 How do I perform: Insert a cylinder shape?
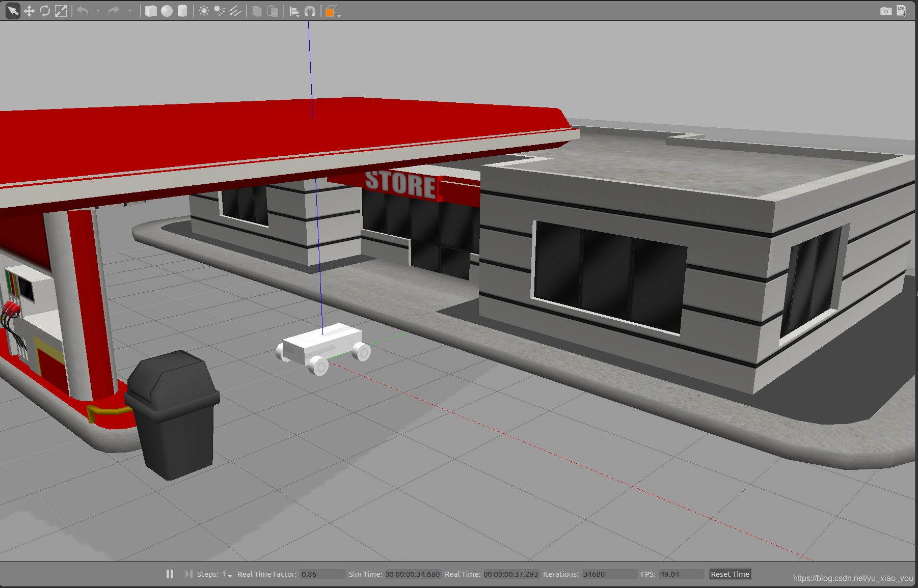[x=182, y=11]
